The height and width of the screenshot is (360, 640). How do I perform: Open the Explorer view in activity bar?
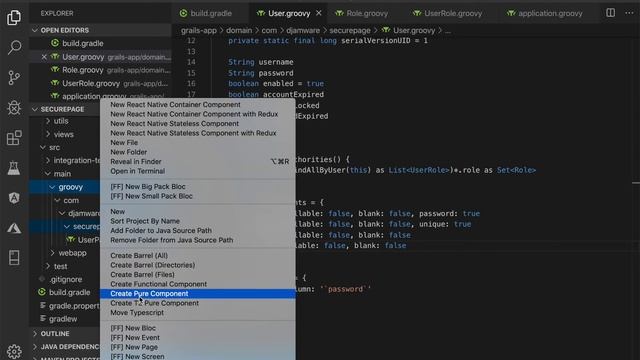(x=14, y=18)
